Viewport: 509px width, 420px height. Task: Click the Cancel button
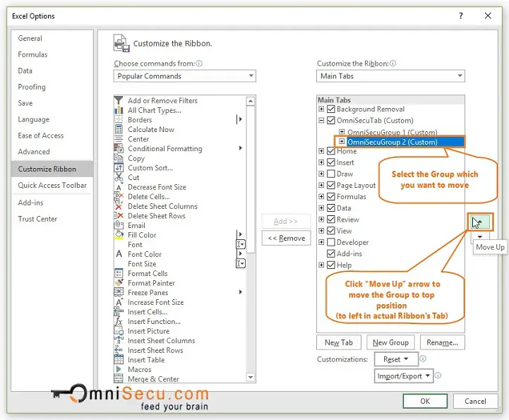pos(475,401)
